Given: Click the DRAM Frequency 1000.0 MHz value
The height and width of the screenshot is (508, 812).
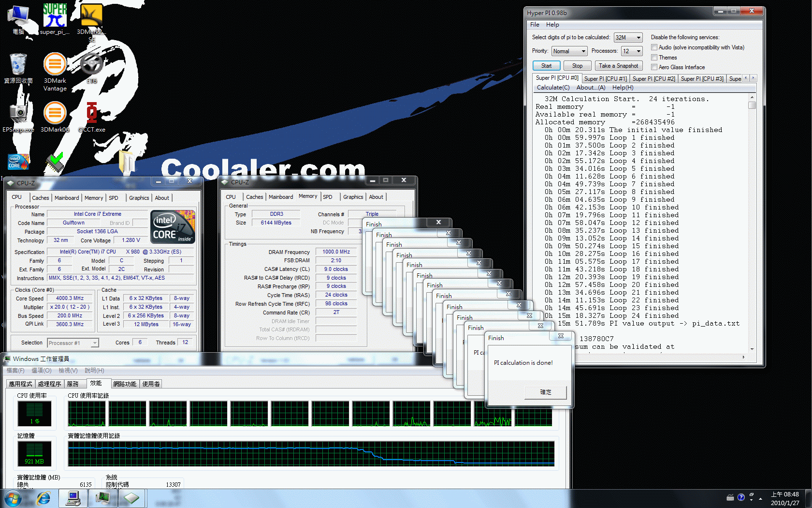Looking at the screenshot, I should (x=336, y=252).
